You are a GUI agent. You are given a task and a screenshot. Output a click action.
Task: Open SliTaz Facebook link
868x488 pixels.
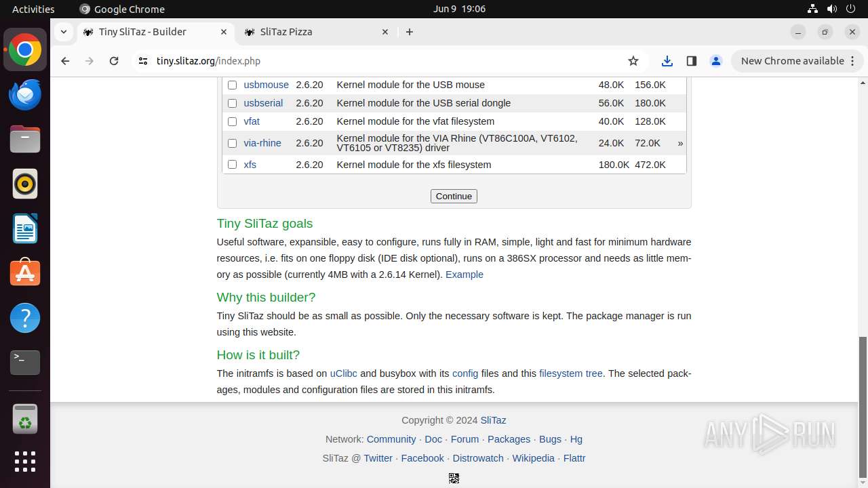click(x=422, y=458)
